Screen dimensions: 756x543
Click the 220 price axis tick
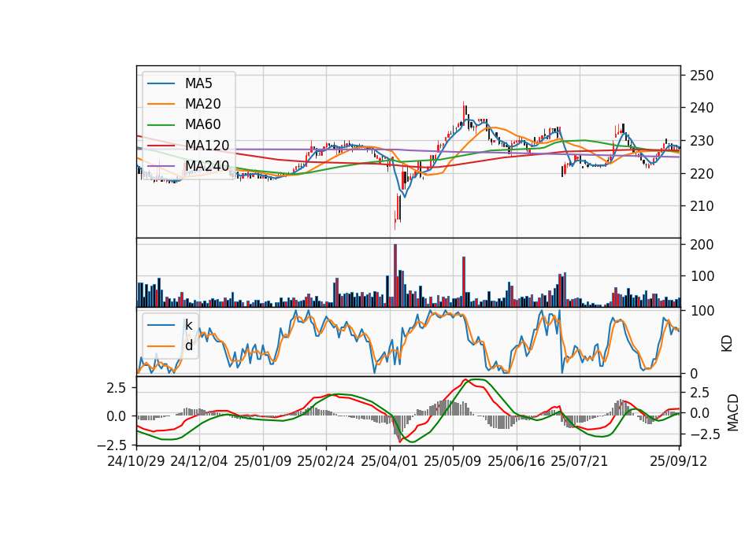[x=702, y=173]
